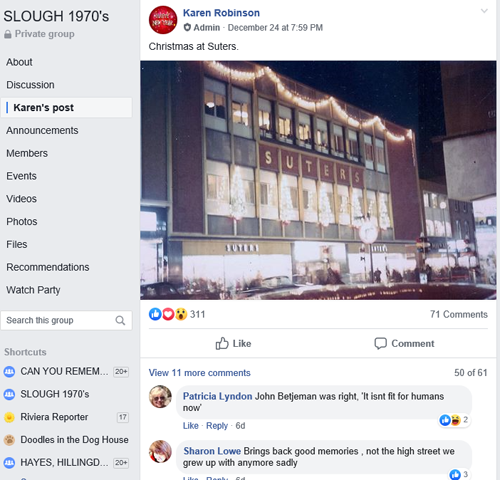Show the 71 Comments list

click(x=459, y=314)
